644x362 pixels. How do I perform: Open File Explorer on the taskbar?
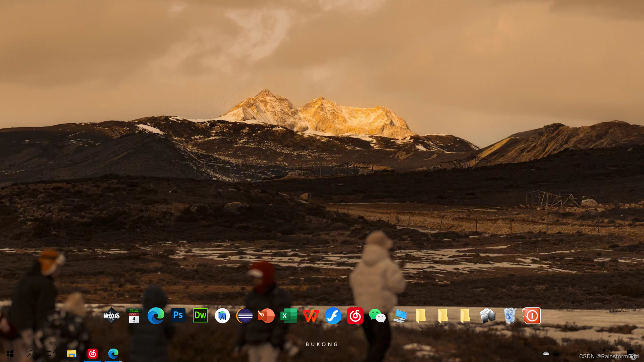coord(71,354)
